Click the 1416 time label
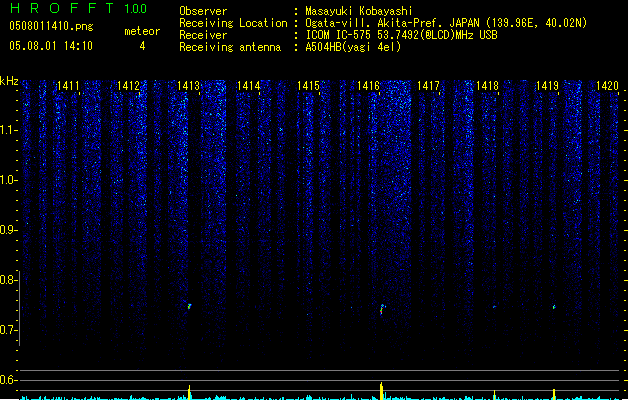629x400 pixels. [368, 86]
